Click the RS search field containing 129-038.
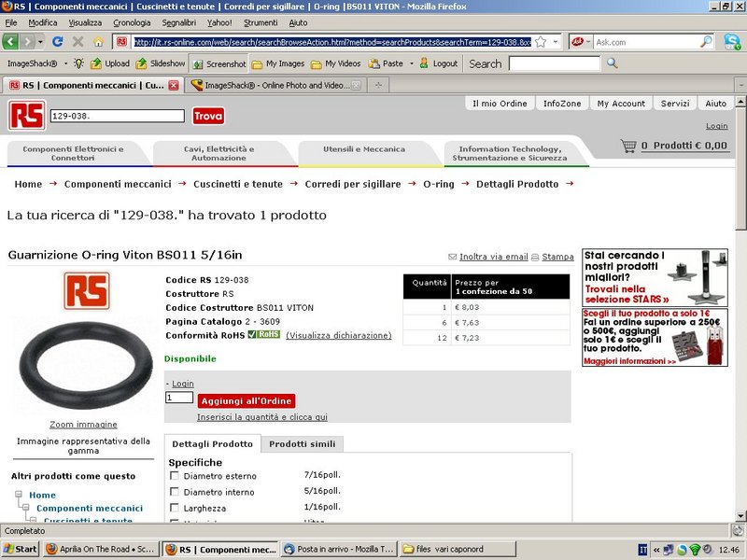Screen dimensions: 747x560 118,116
